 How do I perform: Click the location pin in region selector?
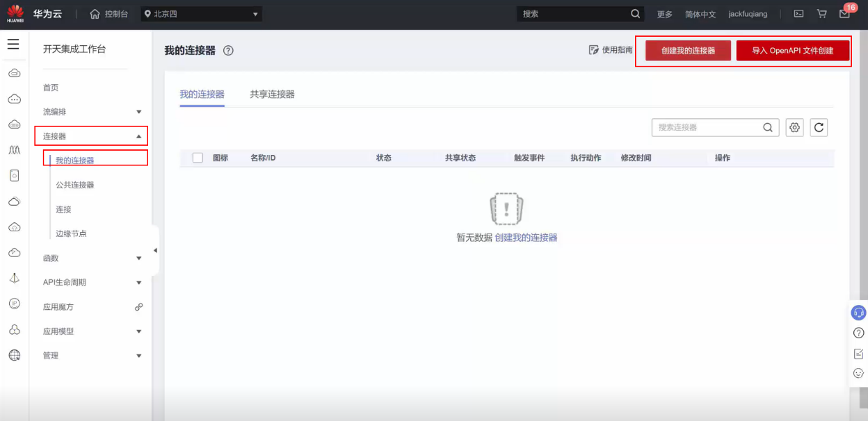coord(147,14)
